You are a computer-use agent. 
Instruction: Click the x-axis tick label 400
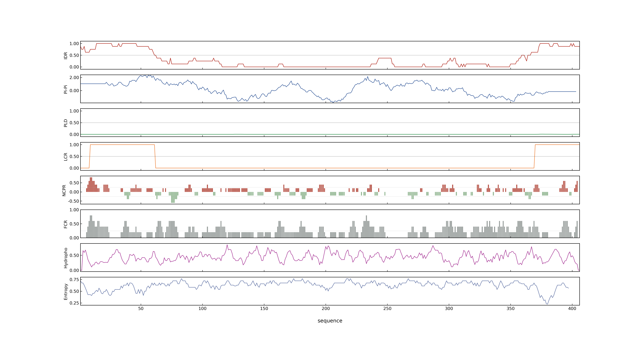tap(572, 308)
